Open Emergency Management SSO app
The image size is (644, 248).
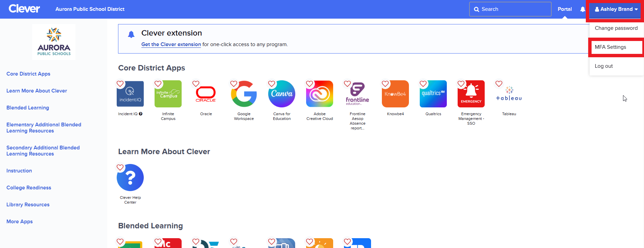[471, 94]
